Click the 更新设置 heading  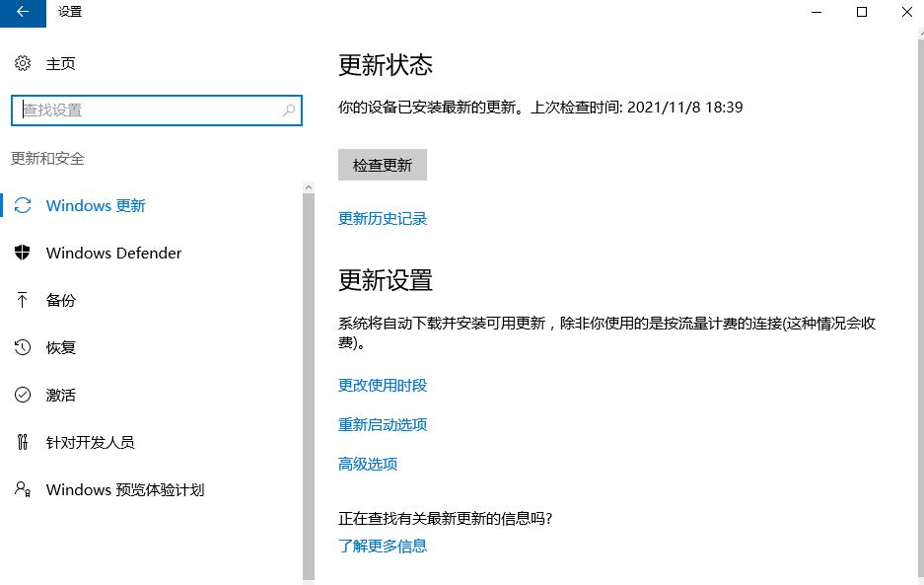[x=386, y=280]
